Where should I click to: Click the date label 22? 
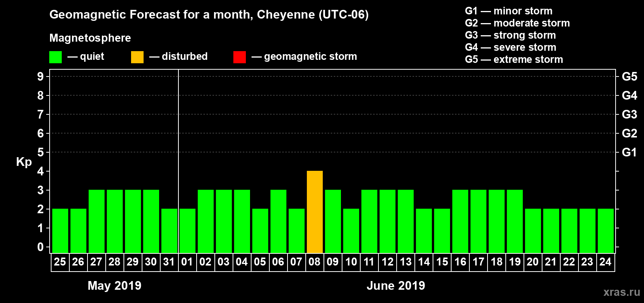569,262
